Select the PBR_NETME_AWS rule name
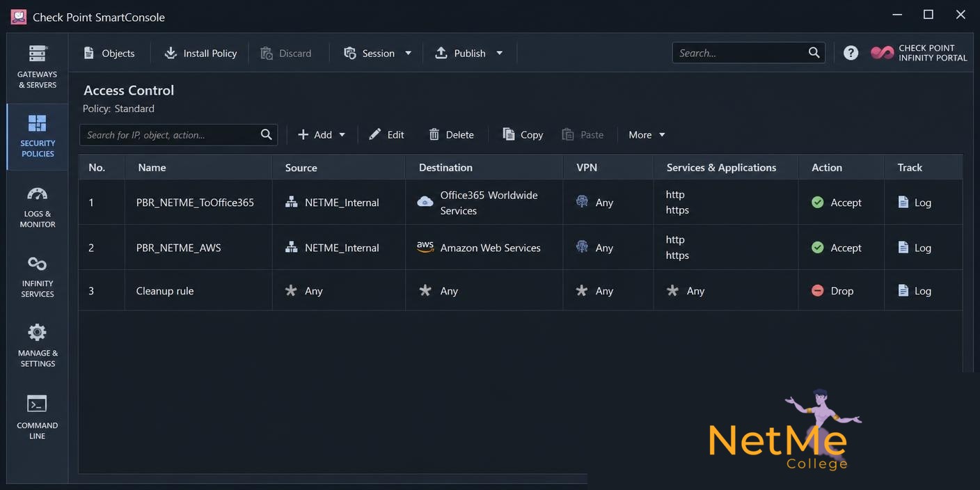This screenshot has height=490, width=980. pyautogui.click(x=178, y=248)
